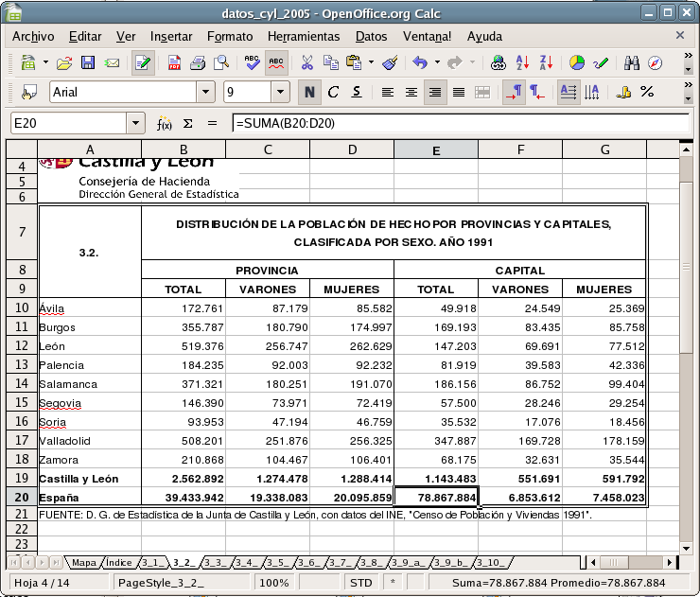The image size is (700, 597).
Task: Click the 100% zoom field in status bar
Action: (273, 583)
